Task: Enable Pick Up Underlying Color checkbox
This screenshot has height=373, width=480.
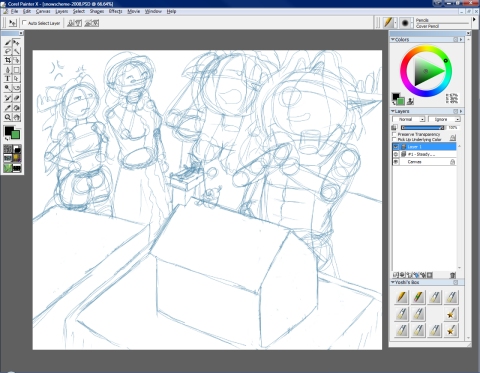Action: [x=395, y=139]
